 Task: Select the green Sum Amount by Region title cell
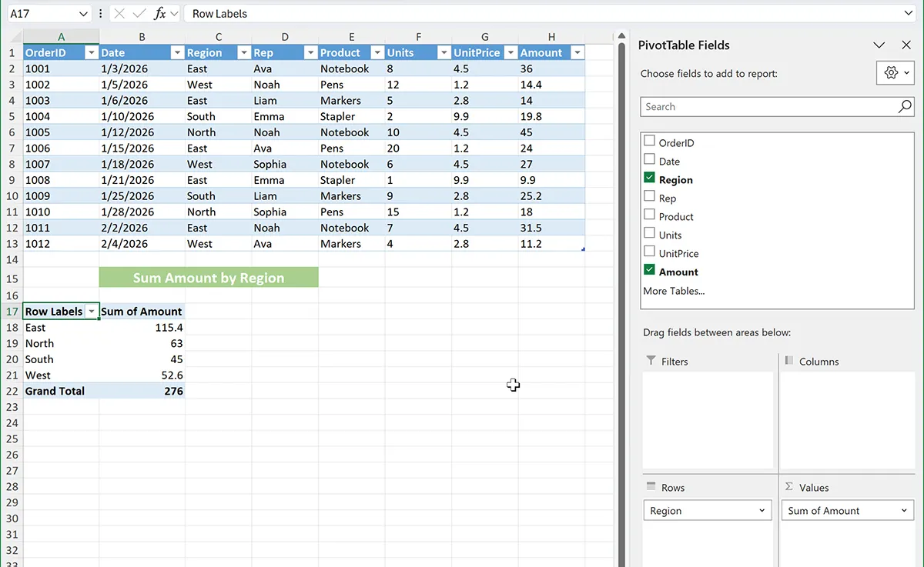pyautogui.click(x=208, y=278)
